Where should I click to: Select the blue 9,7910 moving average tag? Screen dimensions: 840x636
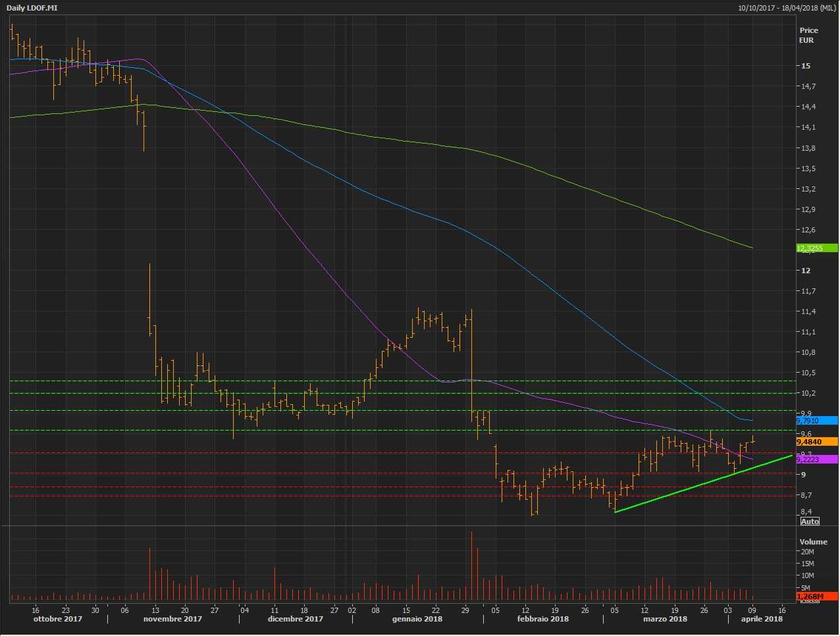click(x=816, y=421)
